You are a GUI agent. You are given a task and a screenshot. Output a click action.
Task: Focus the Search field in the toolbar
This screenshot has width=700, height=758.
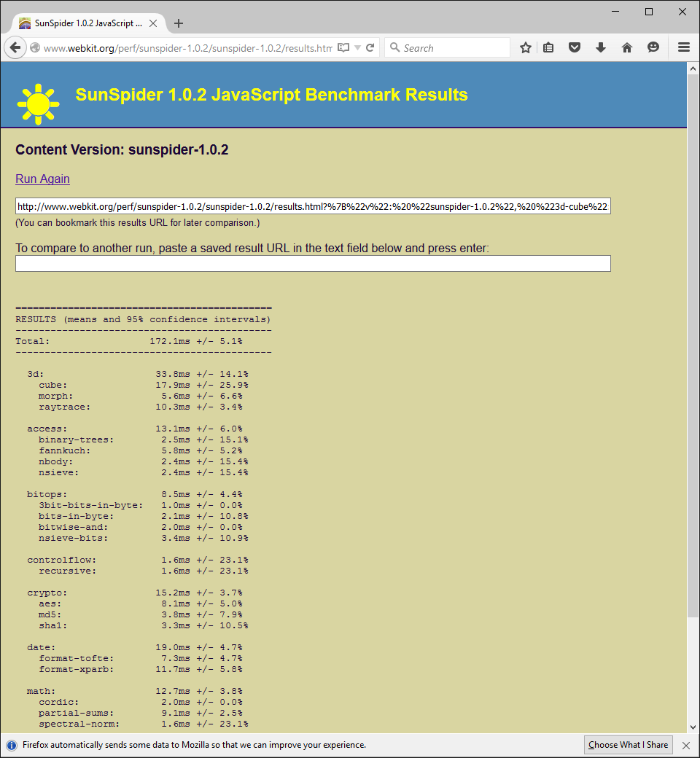(x=447, y=48)
